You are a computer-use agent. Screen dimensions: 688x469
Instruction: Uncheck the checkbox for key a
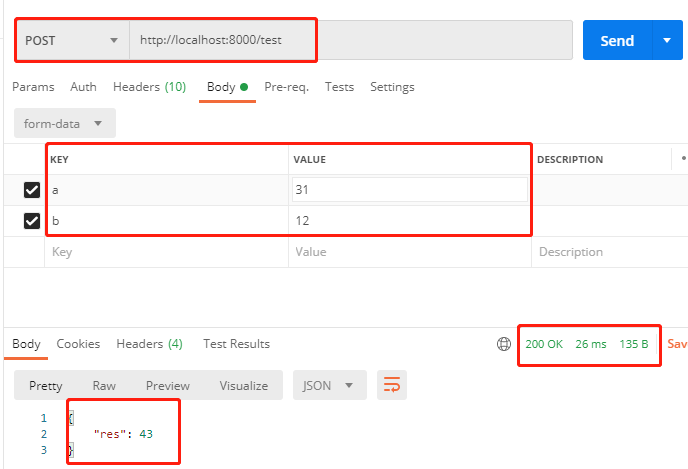[32, 190]
